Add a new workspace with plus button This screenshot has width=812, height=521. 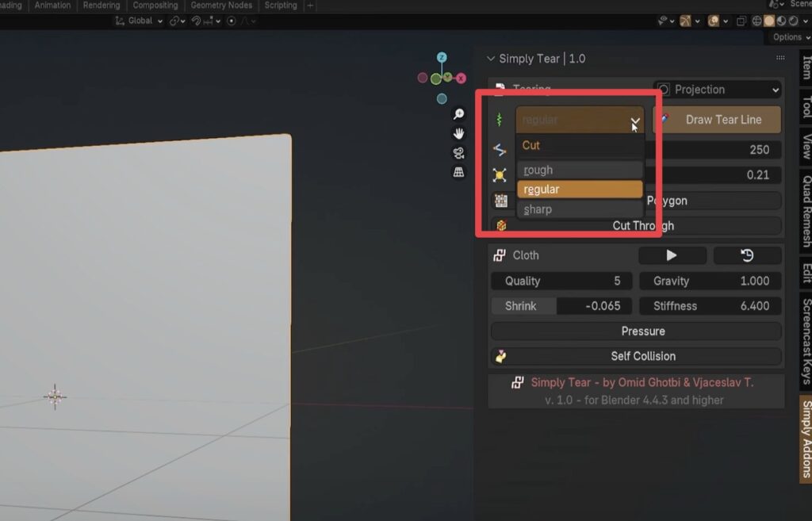click(310, 6)
